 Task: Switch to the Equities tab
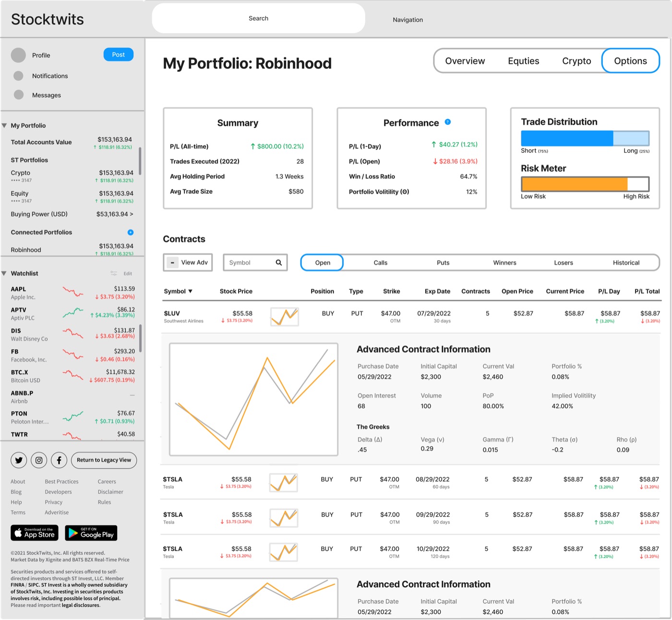[523, 61]
